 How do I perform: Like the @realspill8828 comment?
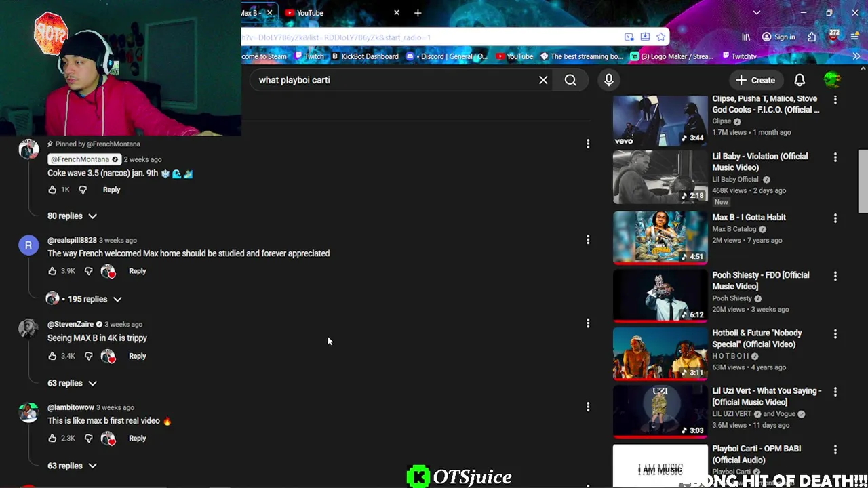point(52,271)
